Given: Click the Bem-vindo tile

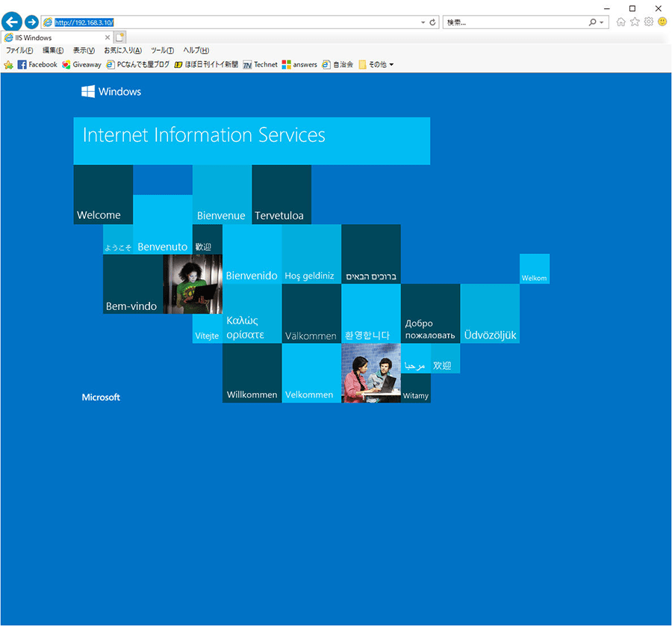Looking at the screenshot, I should 133,285.
